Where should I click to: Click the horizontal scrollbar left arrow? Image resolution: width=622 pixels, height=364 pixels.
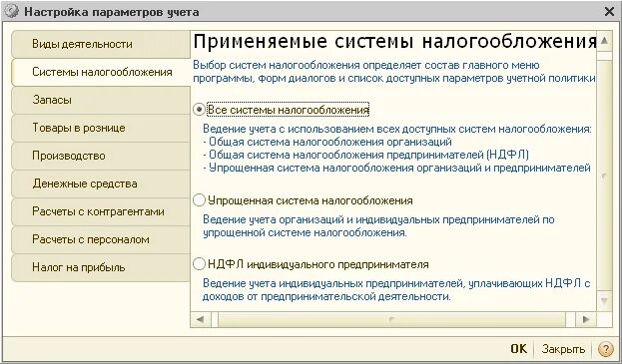pyautogui.click(x=201, y=319)
